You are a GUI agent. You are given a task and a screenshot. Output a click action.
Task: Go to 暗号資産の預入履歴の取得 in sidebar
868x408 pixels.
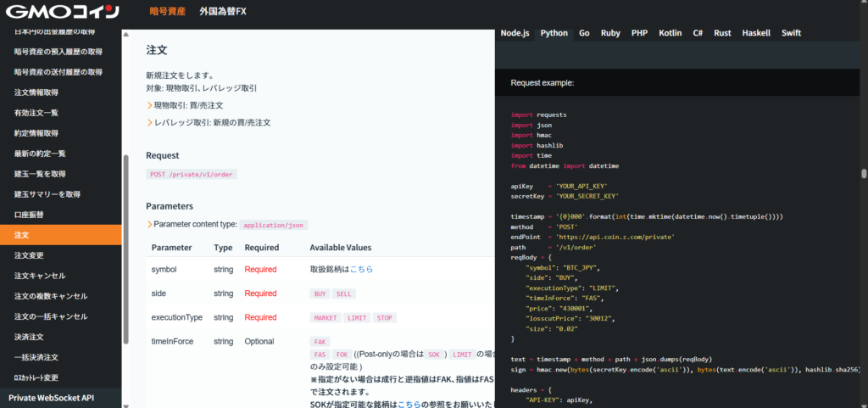58,52
